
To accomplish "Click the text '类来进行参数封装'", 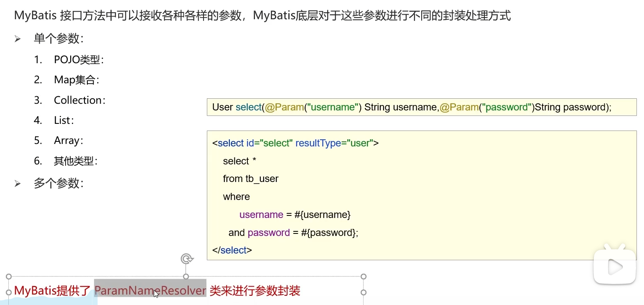I will 255,290.
